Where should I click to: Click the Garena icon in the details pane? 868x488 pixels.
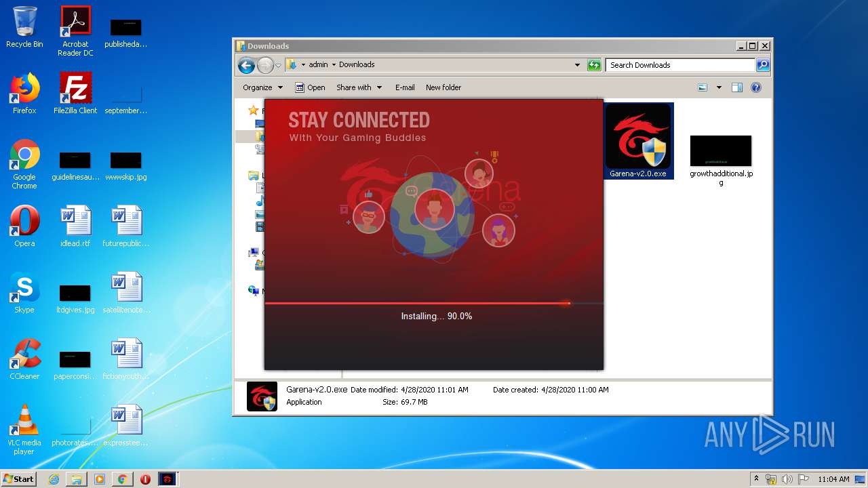pos(262,396)
